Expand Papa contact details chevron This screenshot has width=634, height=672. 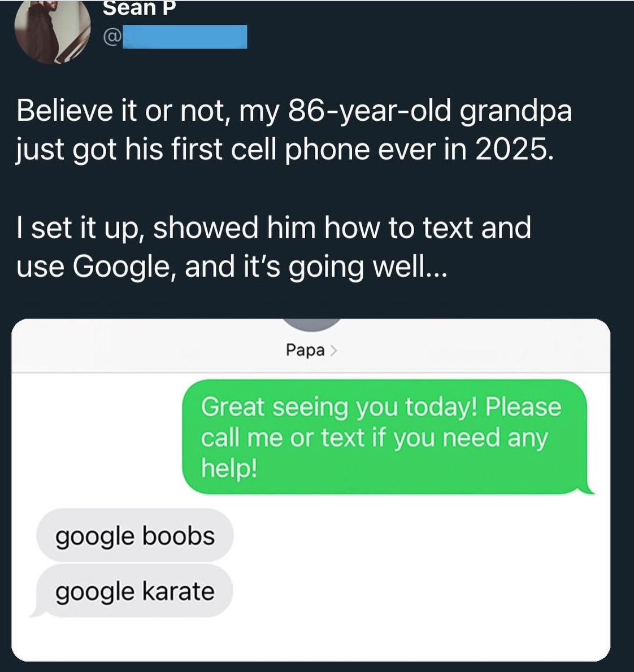[x=333, y=351]
